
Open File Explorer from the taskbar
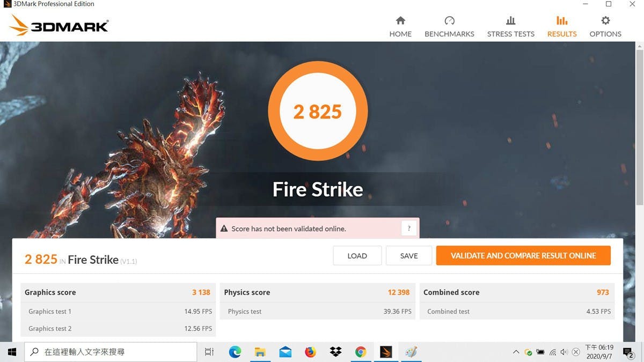coord(260,352)
